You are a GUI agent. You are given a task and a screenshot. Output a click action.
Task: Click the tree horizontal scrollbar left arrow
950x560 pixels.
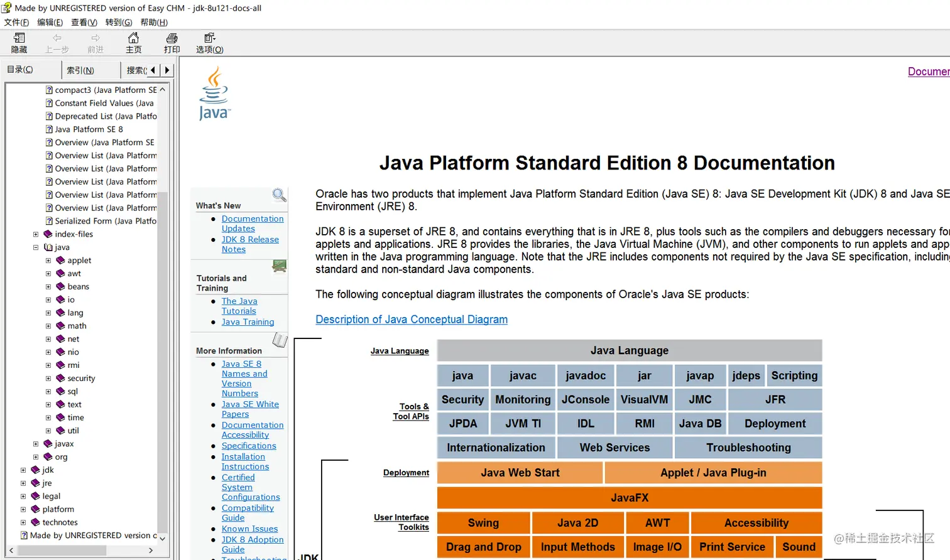click(x=11, y=551)
